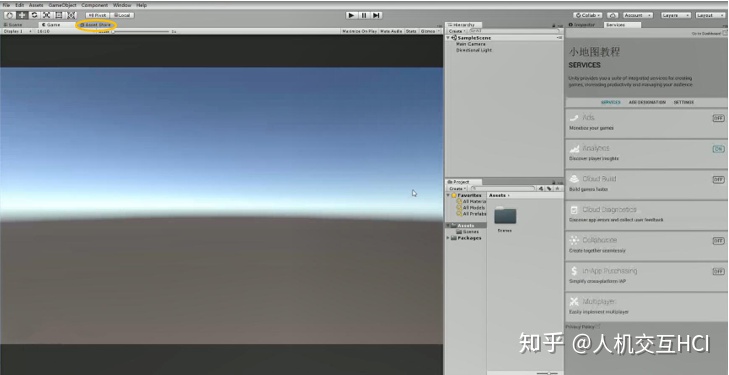729x375 pixels.
Task: Click the Step frame button
Action: pyautogui.click(x=377, y=15)
